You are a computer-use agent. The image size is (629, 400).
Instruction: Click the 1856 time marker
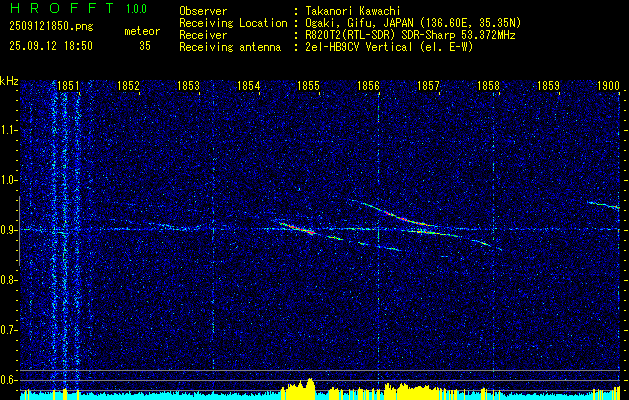coord(369,86)
